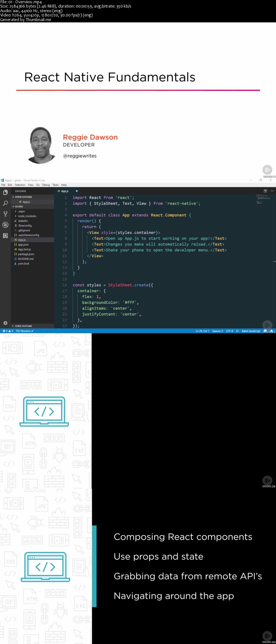Open the Selection menu
This screenshot has height=644, width=276.
[20, 185]
